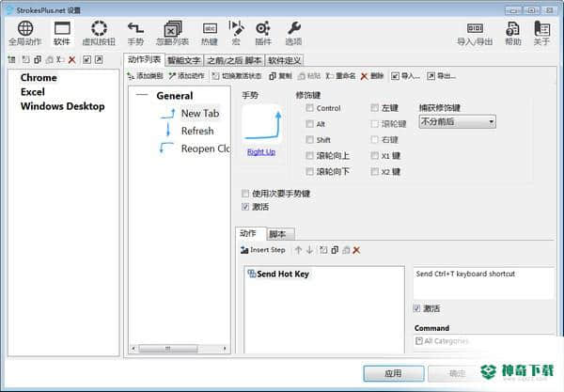Enable the Shift modifier checkbox
The height and width of the screenshot is (392, 564).
309,139
